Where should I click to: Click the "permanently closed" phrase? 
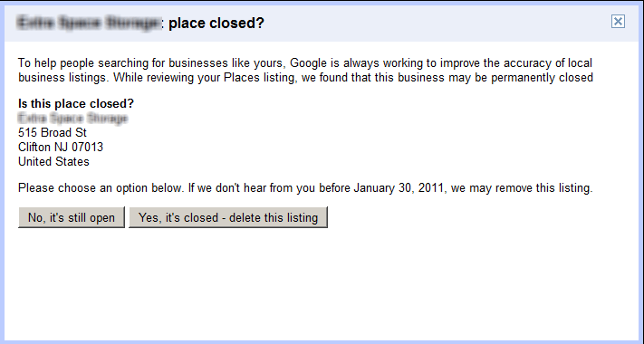pos(543,78)
